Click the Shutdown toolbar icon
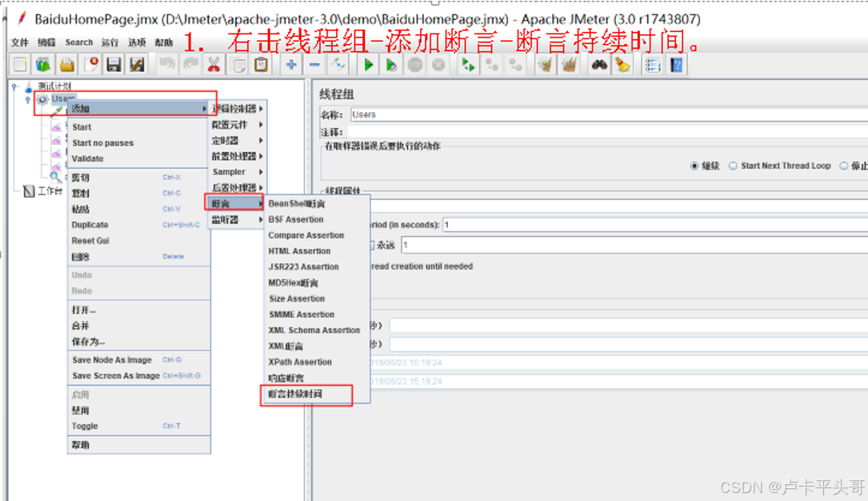 (x=438, y=65)
